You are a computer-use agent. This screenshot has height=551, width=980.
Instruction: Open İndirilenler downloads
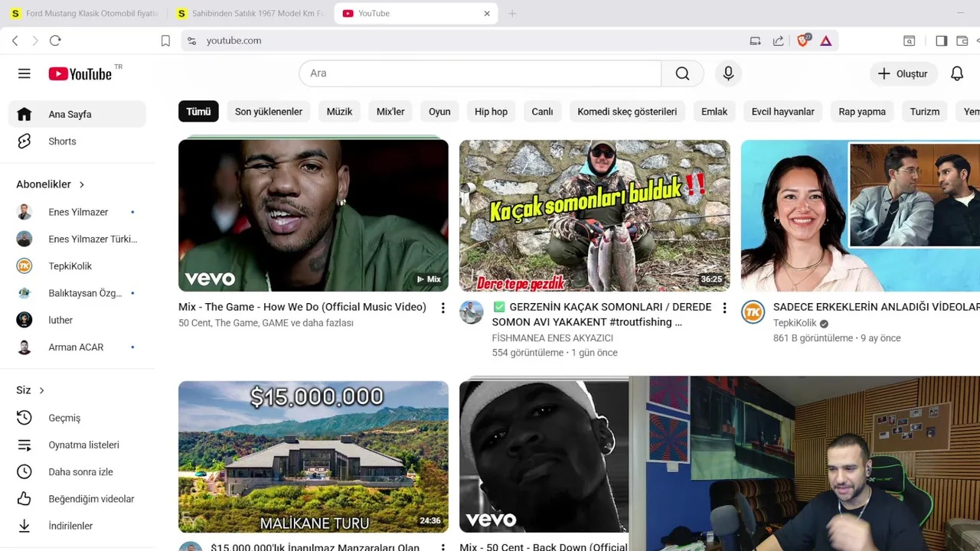[77, 526]
